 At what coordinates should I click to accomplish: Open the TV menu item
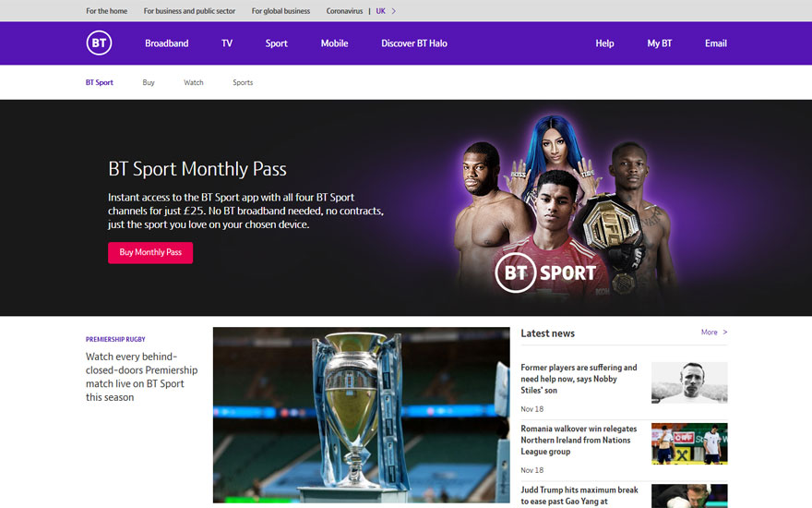[x=227, y=43]
